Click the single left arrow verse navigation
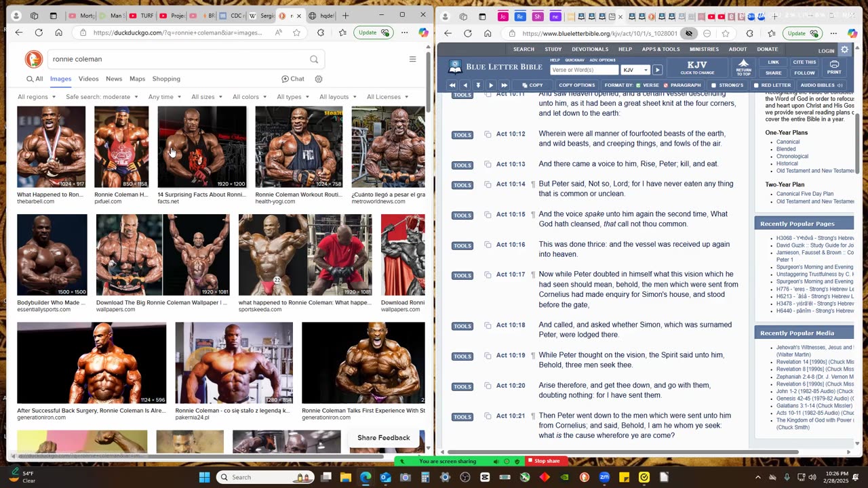 pyautogui.click(x=465, y=85)
